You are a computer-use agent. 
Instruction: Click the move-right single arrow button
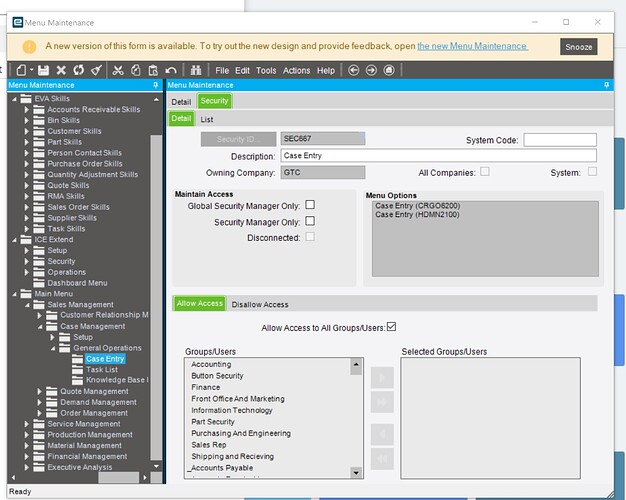tap(382, 377)
